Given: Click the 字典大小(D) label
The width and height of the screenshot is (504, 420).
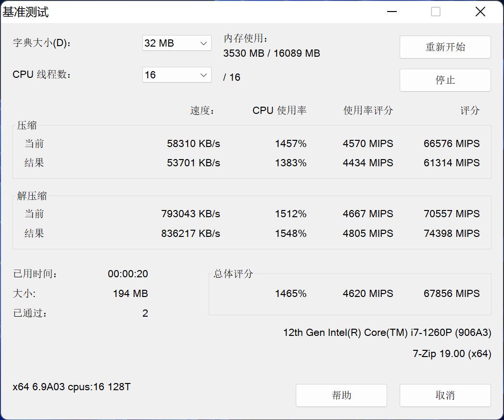Looking at the screenshot, I should point(42,43).
